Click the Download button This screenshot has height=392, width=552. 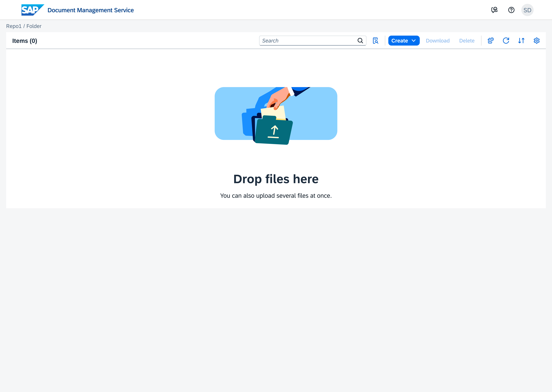(438, 41)
